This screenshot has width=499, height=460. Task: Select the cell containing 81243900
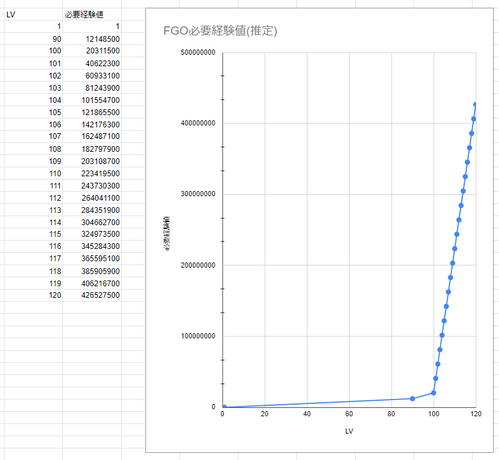coord(92,88)
